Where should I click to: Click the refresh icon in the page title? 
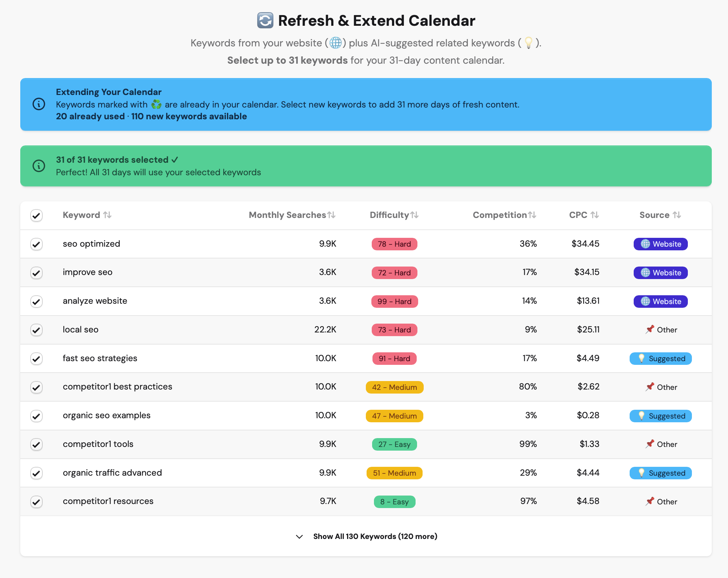pyautogui.click(x=265, y=20)
